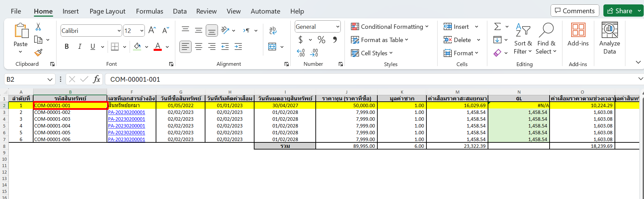644x199 pixels.
Task: Click the Cut scissors icon
Action: point(38,27)
